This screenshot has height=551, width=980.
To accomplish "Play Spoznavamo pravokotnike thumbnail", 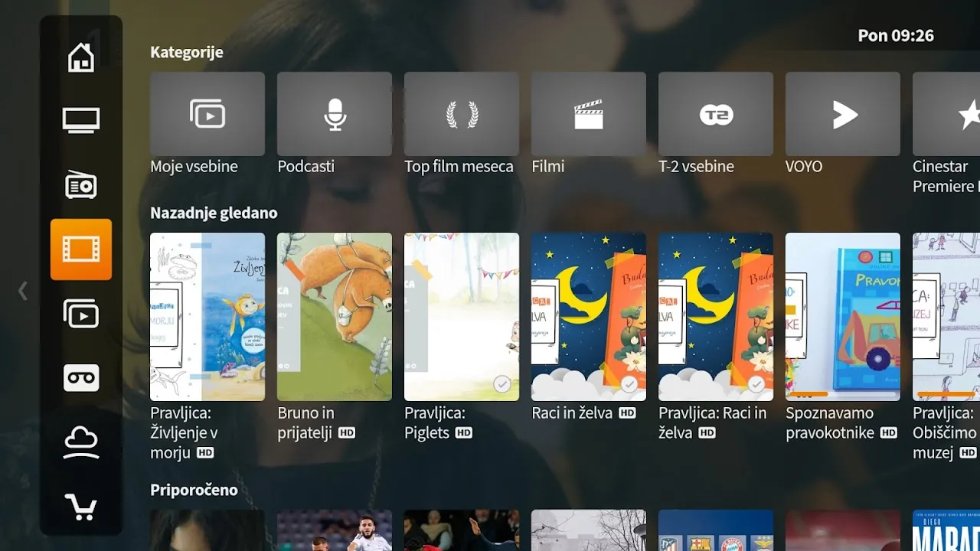I will coord(843,317).
